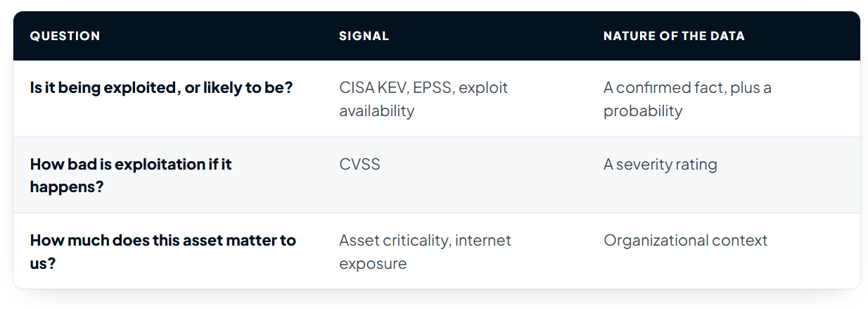Click the 'Organizational context' cell
The height and width of the screenshot is (309, 868).
[685, 240]
